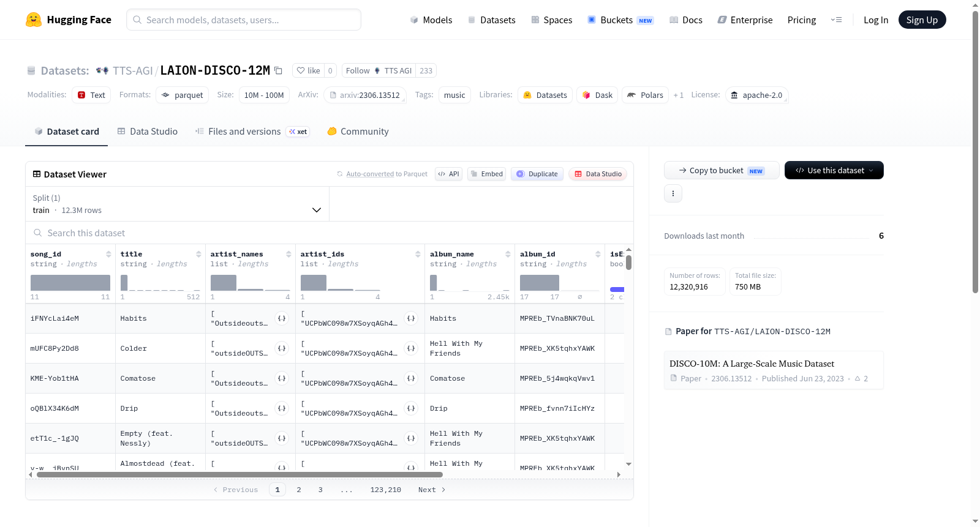Click the Hugging Face logo icon
Screen dimensions: 980x527
tap(34, 20)
